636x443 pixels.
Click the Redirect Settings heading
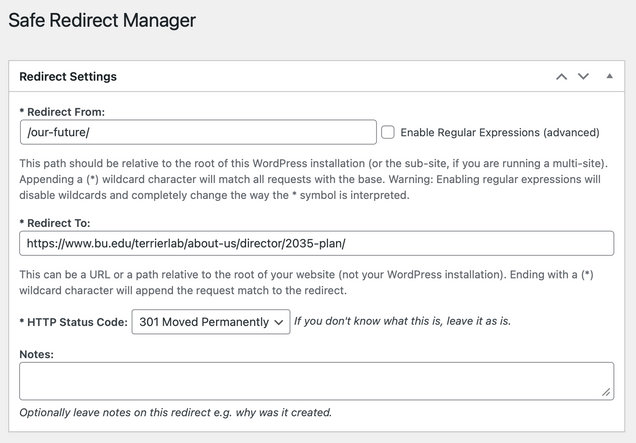point(68,77)
